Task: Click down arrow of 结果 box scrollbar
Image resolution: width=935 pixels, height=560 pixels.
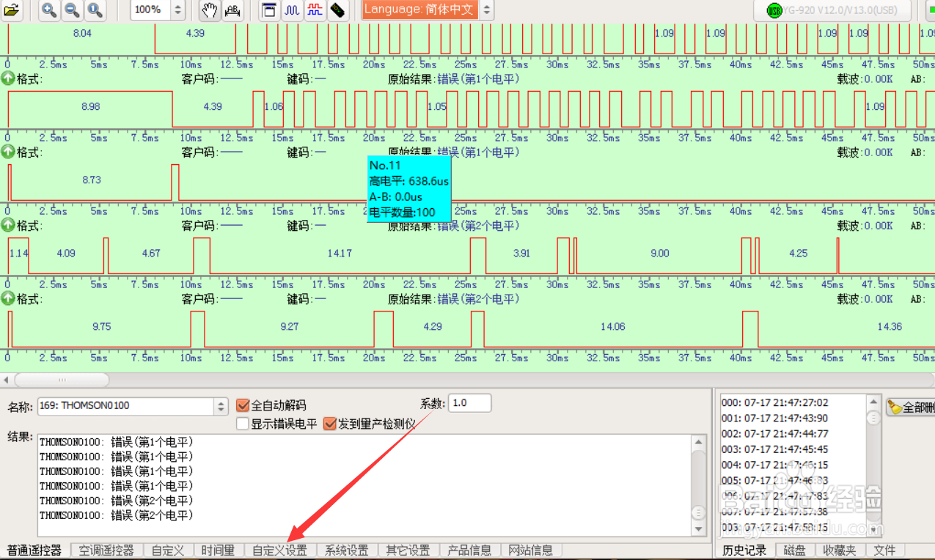Action: [x=699, y=528]
